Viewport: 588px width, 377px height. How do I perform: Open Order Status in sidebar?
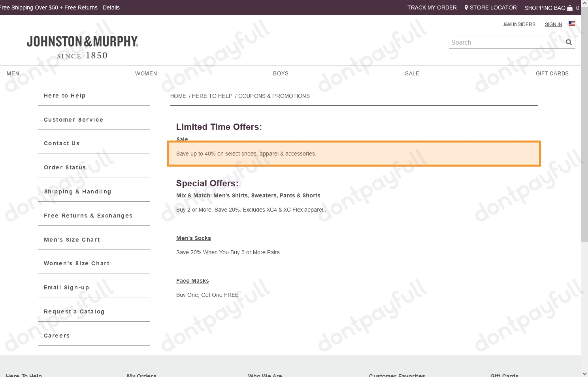(x=65, y=167)
